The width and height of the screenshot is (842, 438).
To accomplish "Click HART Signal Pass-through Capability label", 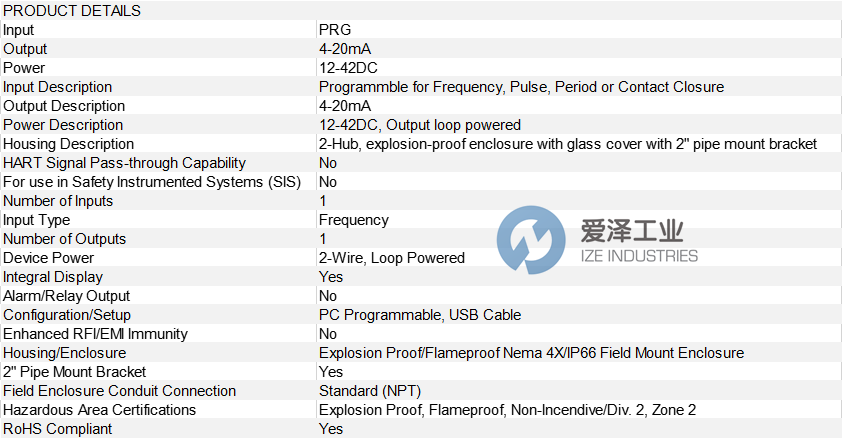I will (x=124, y=163).
